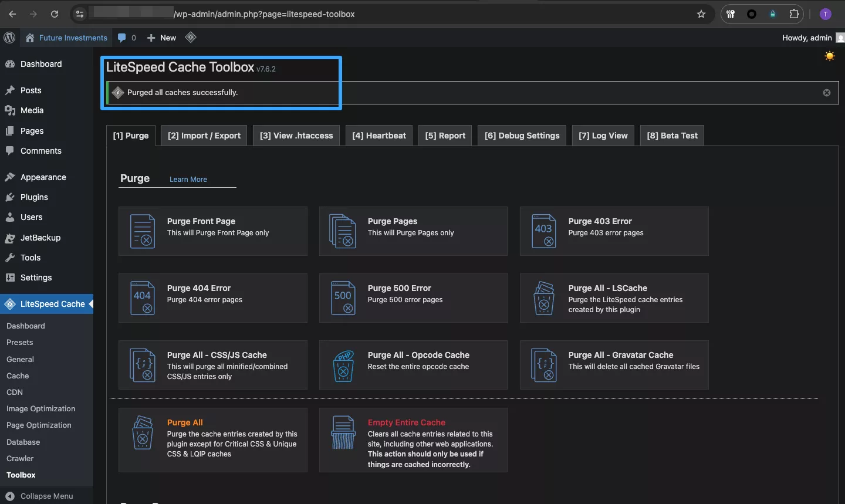This screenshot has width=845, height=504.
Task: Click the Purge All Opcode Cache icon
Action: (343, 366)
